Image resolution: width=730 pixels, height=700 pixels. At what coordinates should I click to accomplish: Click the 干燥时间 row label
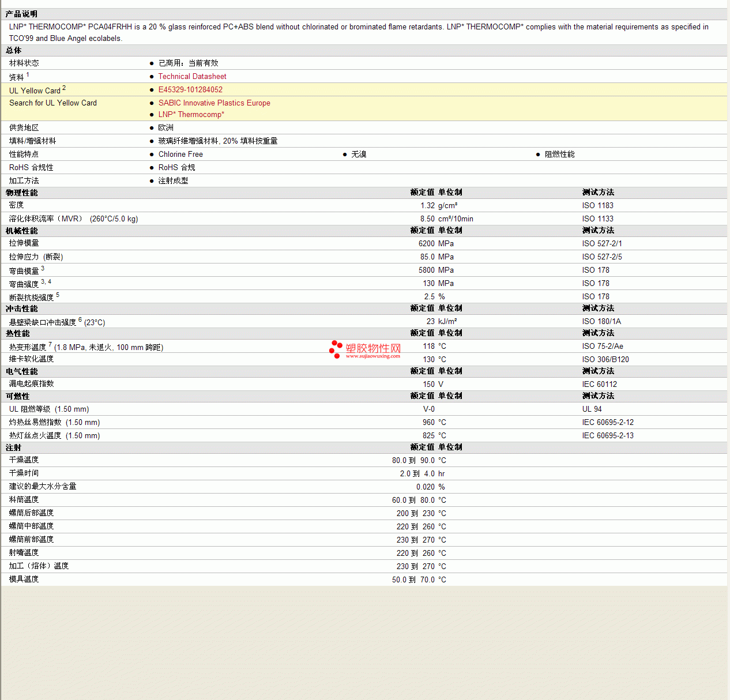click(x=24, y=473)
